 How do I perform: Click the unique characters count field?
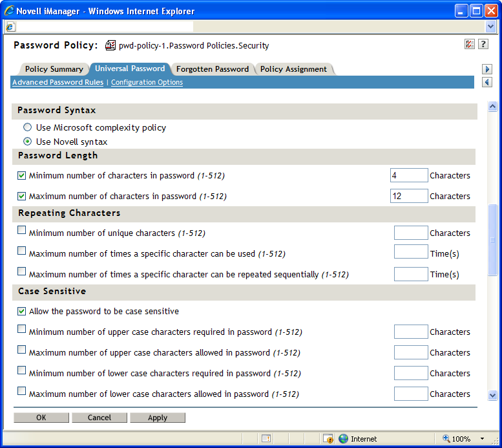click(x=411, y=233)
